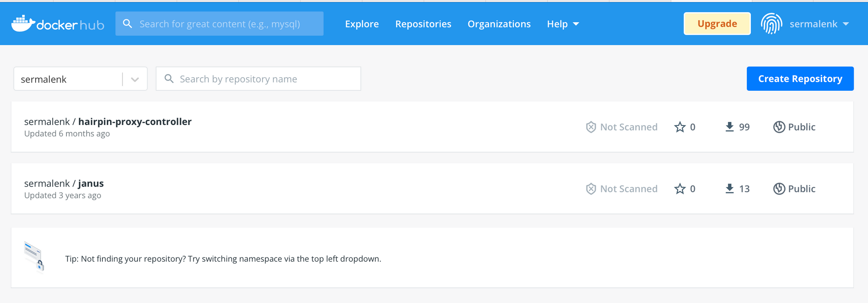Click the Not Scanned shield icon for janus
The height and width of the screenshot is (303, 868).
point(591,189)
